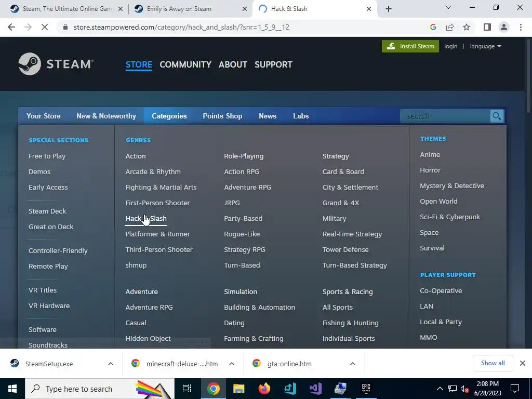Open ABOUT page

pyautogui.click(x=233, y=64)
